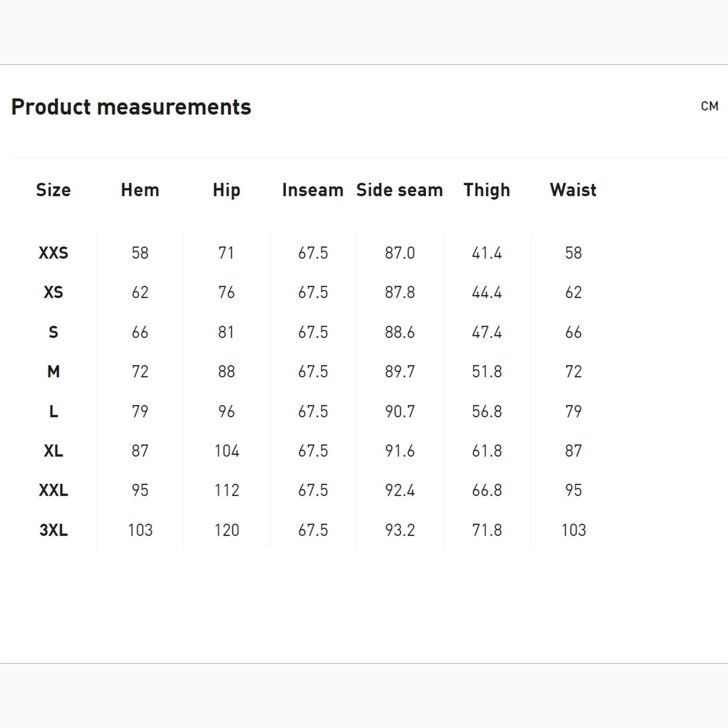Click the Hem column header

tap(140, 190)
